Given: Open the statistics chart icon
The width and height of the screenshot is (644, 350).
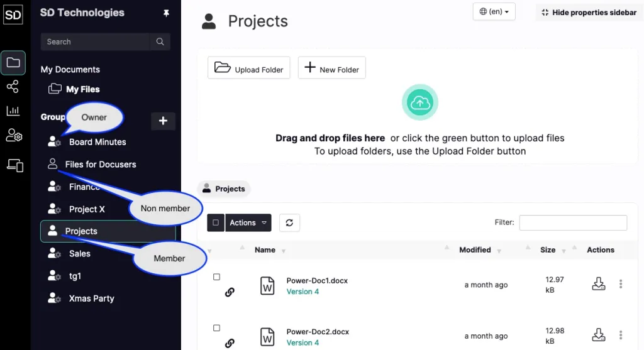Looking at the screenshot, I should click(x=13, y=111).
